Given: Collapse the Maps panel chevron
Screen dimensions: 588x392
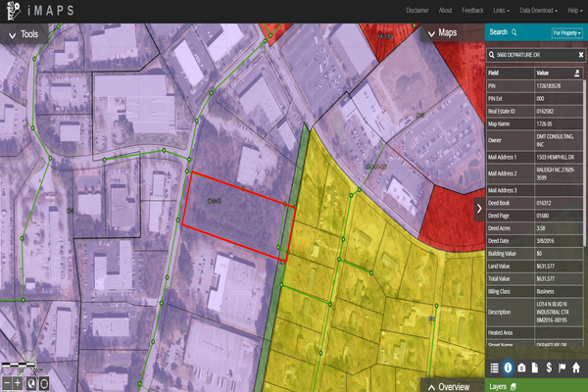Looking at the screenshot, I should coord(429,33).
